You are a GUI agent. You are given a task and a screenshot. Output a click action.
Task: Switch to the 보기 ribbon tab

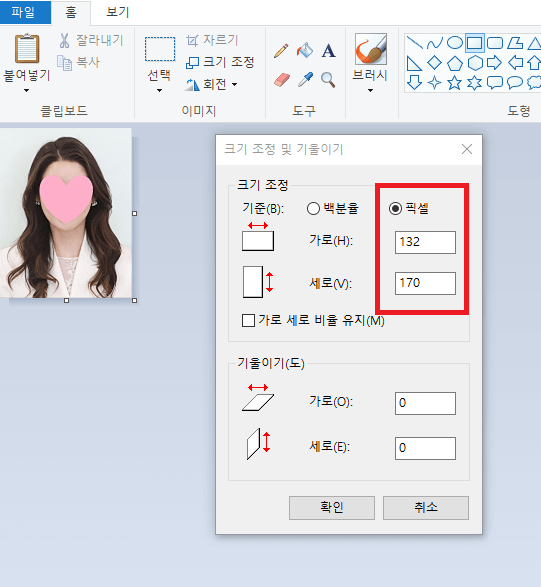pyautogui.click(x=118, y=12)
